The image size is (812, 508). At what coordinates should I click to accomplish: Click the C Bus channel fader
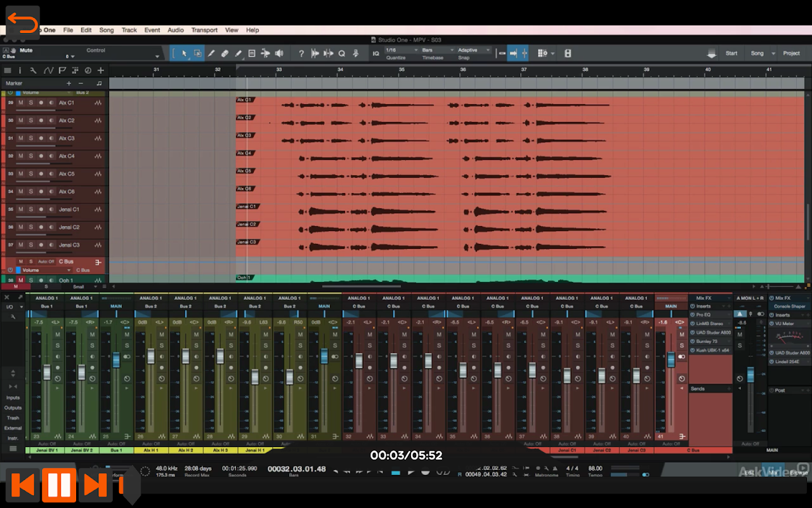(671, 360)
